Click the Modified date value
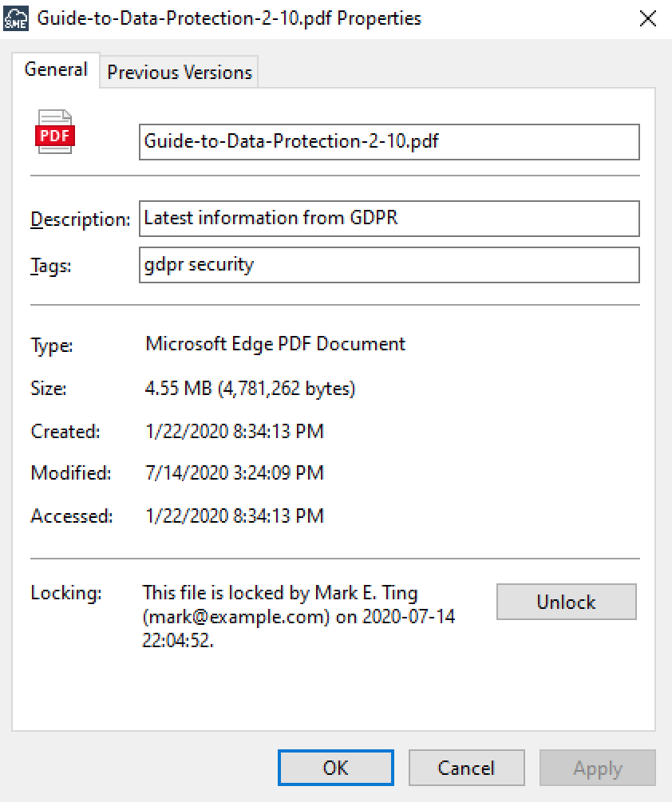The image size is (672, 802). pyautogui.click(x=234, y=473)
